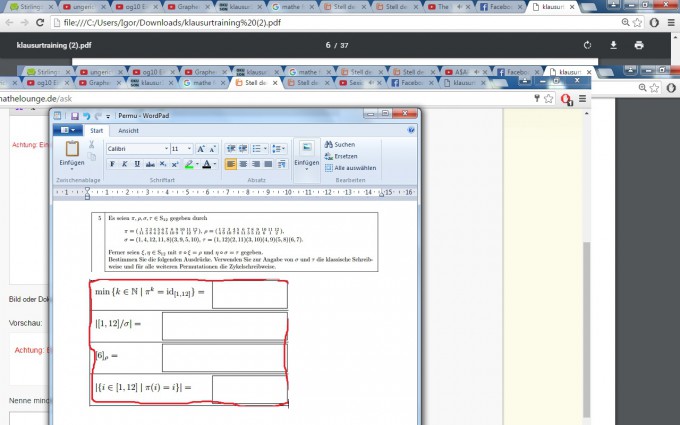Switch to the Ansicht ribbon tab
The height and width of the screenshot is (425, 680).
(x=129, y=130)
